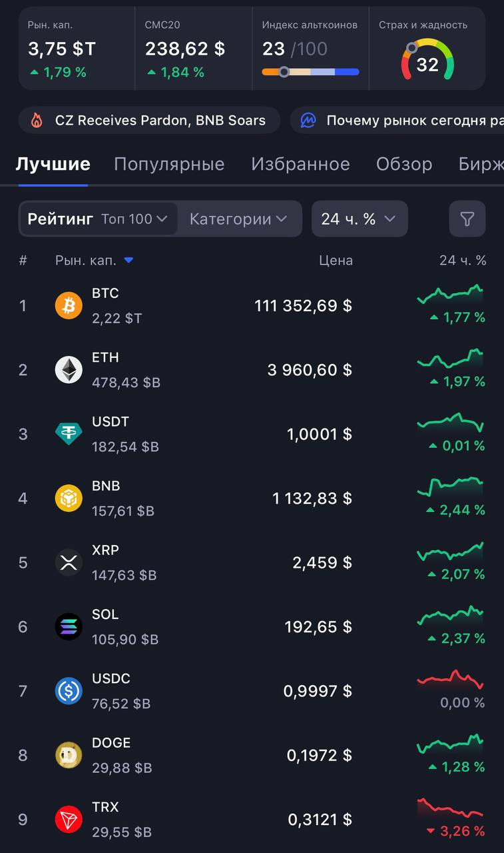The image size is (504, 853).
Task: Tap the Dogecoin icon
Action: click(x=69, y=755)
